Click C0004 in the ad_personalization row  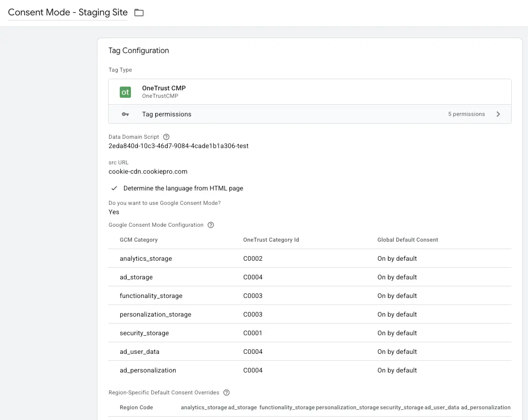(253, 371)
